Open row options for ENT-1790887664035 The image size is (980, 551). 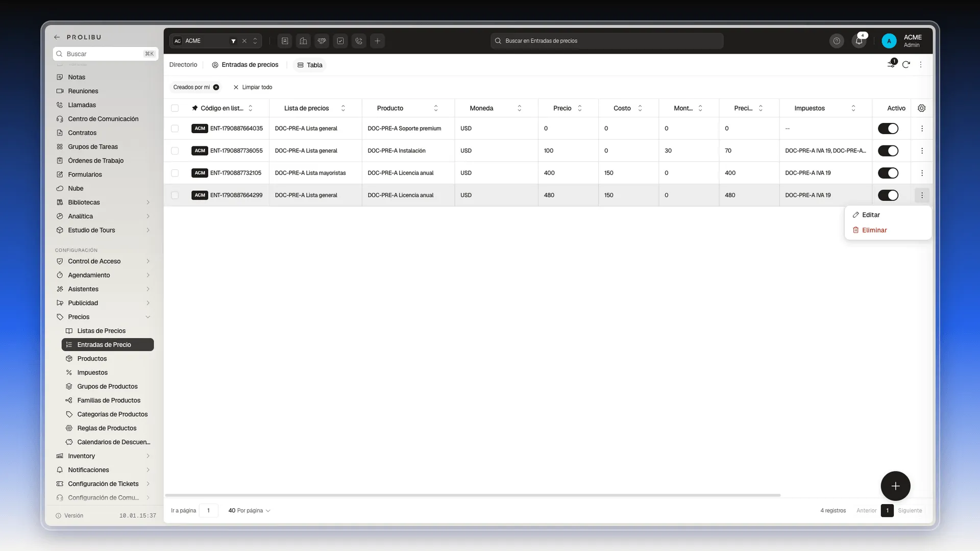tap(922, 129)
